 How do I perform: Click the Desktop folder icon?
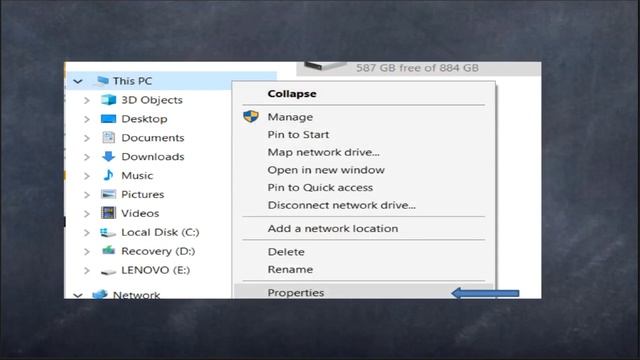pos(108,119)
